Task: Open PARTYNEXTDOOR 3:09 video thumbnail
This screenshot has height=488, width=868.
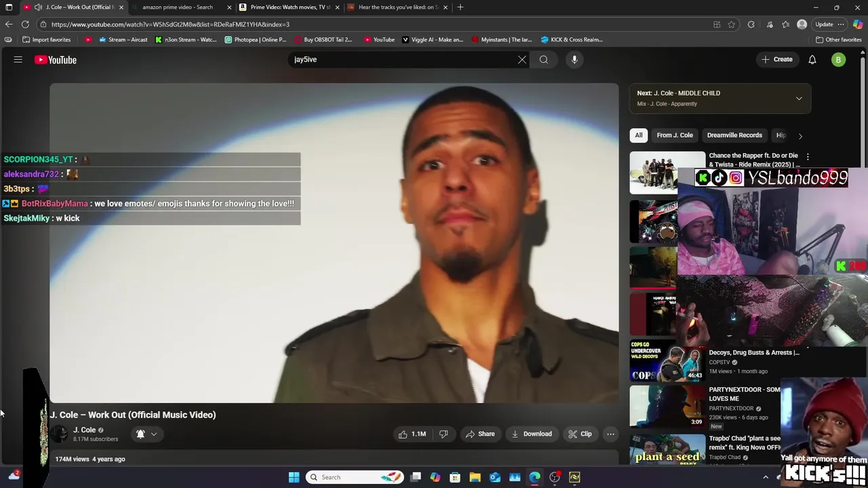Action: point(667,407)
